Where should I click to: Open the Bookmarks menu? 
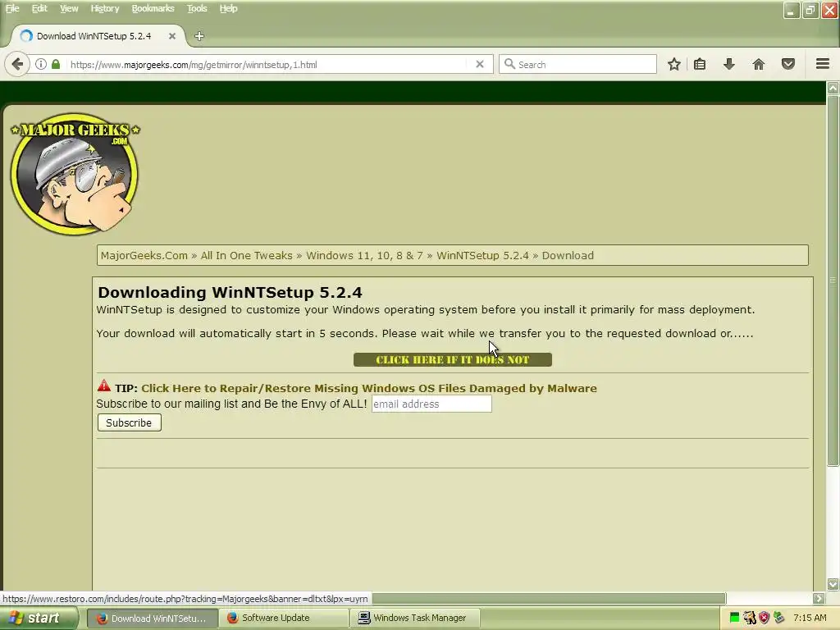tap(153, 8)
